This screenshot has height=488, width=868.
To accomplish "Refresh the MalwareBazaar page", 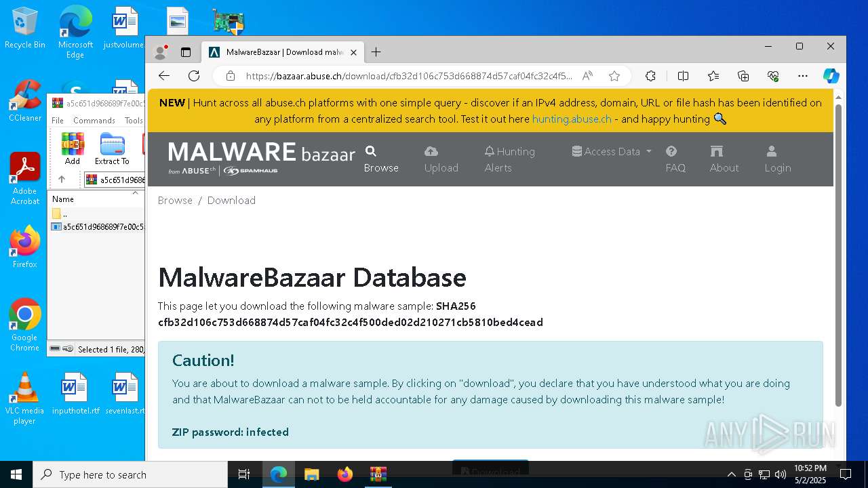I will (194, 76).
